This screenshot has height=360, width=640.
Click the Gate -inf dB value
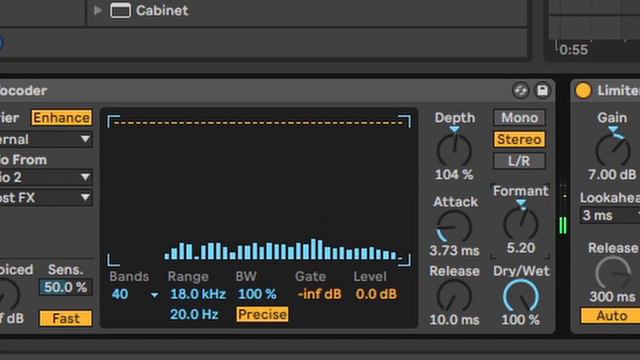click(319, 294)
